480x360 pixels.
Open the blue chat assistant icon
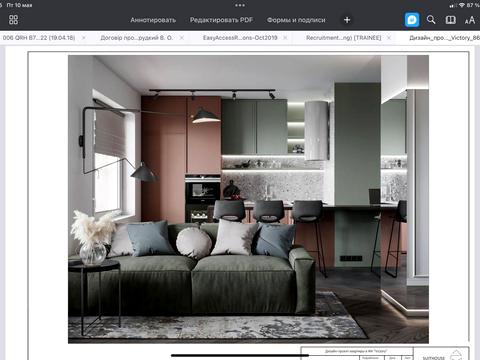click(412, 20)
